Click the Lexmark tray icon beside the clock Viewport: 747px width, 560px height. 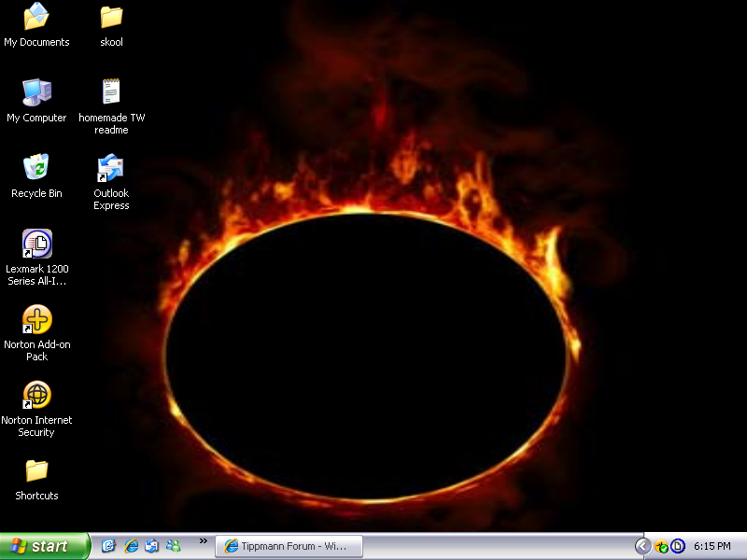tap(678, 546)
